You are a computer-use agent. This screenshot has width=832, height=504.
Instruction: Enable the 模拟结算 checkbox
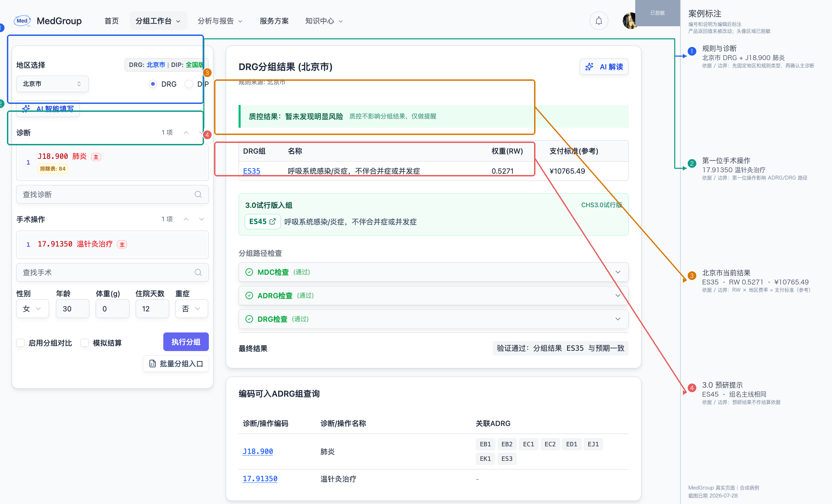85,343
